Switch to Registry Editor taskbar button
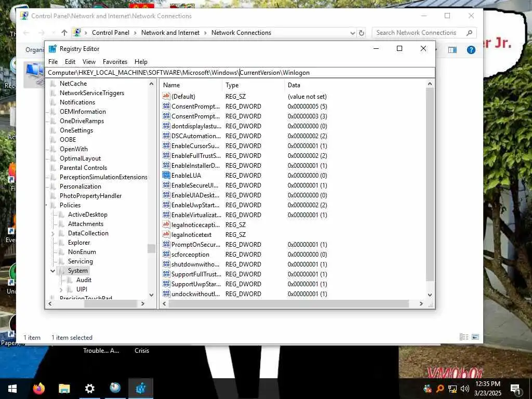 [x=141, y=389]
